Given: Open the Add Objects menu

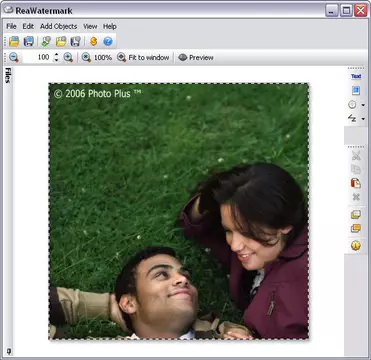Looking at the screenshot, I should click(x=58, y=26).
